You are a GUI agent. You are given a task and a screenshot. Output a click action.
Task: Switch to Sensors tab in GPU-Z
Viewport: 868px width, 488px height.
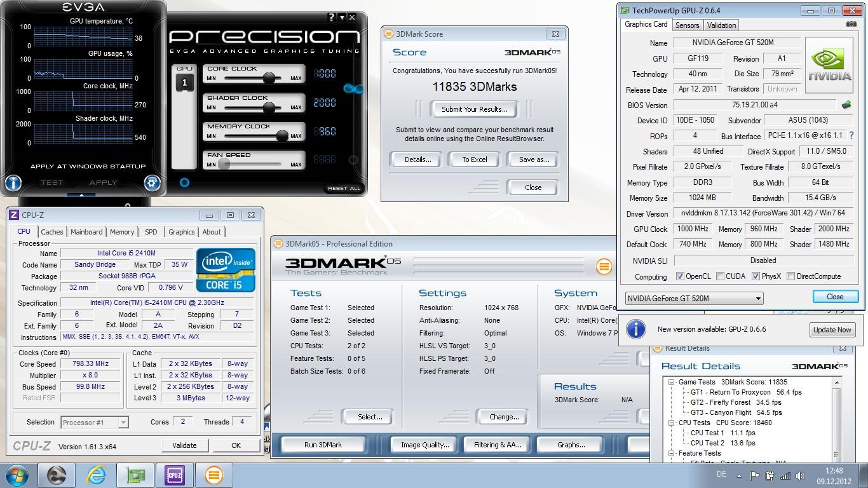pos(687,25)
